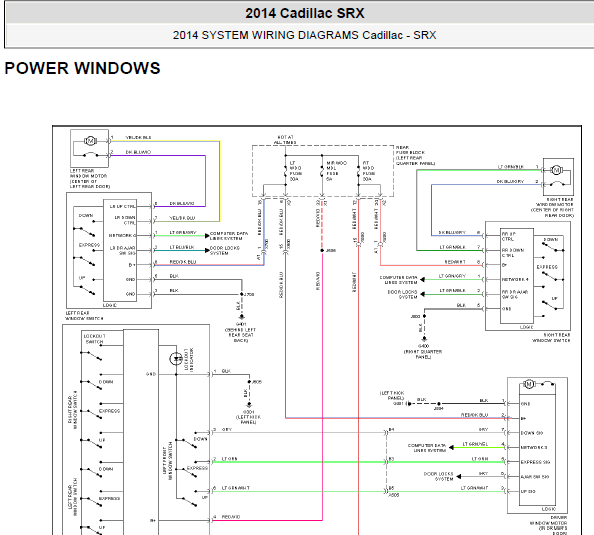594x535 pixels.
Task: Click the 'AJAR SW SIG' driver motor pin label
Action: click(x=535, y=477)
